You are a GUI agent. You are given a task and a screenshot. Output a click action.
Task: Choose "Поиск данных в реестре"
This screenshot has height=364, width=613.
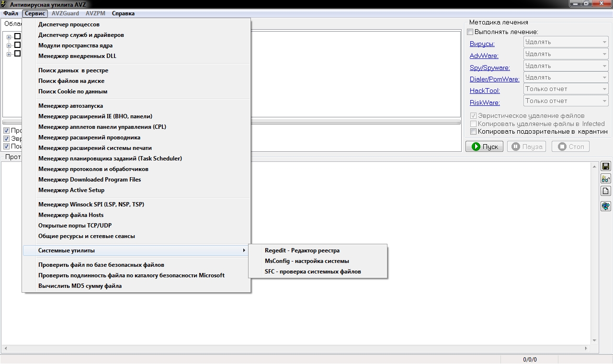pyautogui.click(x=136, y=70)
